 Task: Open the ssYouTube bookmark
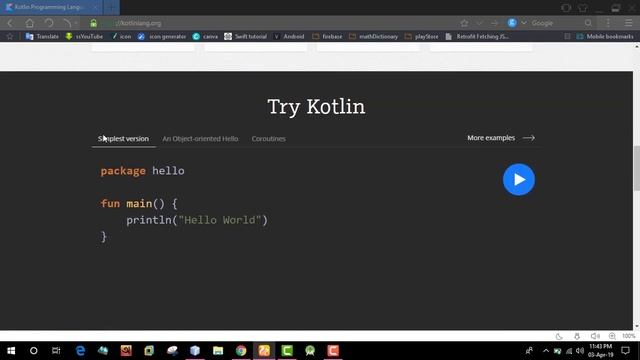[x=84, y=36]
